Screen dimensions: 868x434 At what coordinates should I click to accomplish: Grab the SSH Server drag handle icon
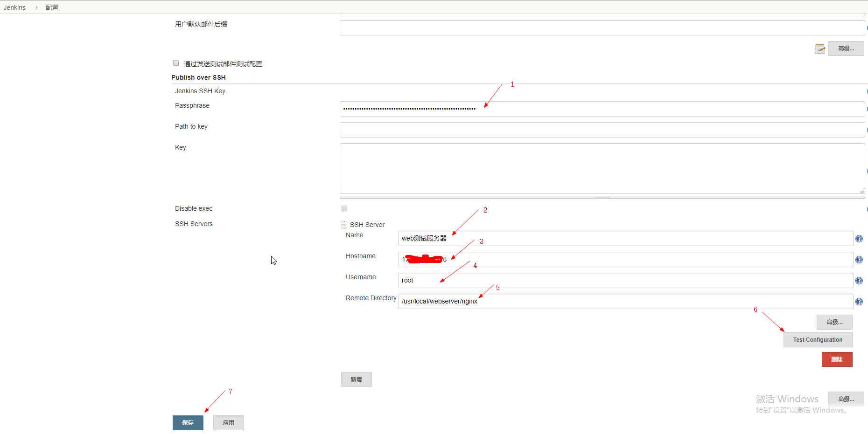[344, 225]
